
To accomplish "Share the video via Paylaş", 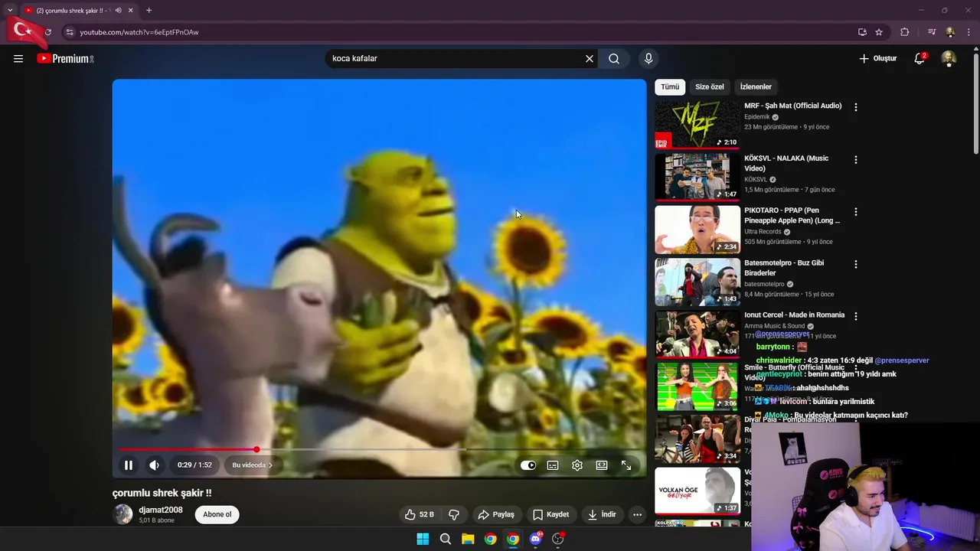I will point(496,514).
